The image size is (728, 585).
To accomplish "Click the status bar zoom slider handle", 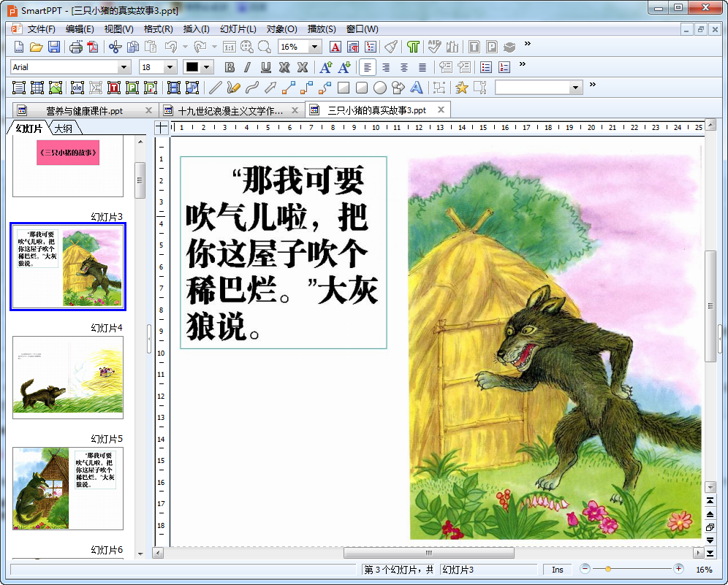I will (607, 569).
